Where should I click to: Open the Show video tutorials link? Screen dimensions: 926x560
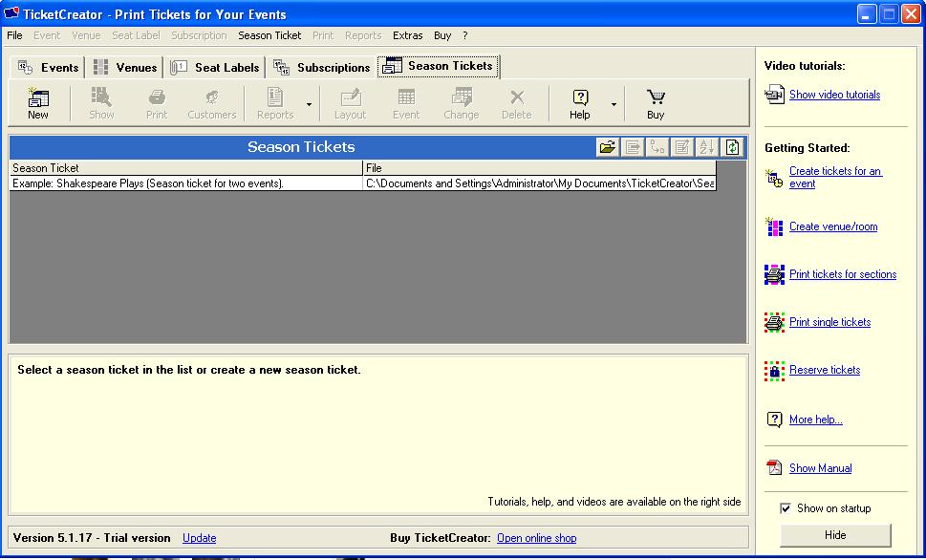834,95
